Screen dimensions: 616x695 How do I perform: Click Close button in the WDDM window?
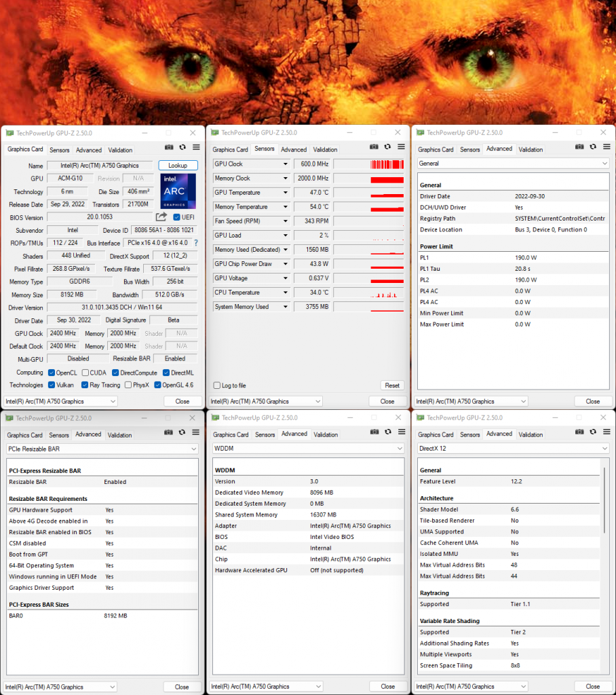coord(388,687)
